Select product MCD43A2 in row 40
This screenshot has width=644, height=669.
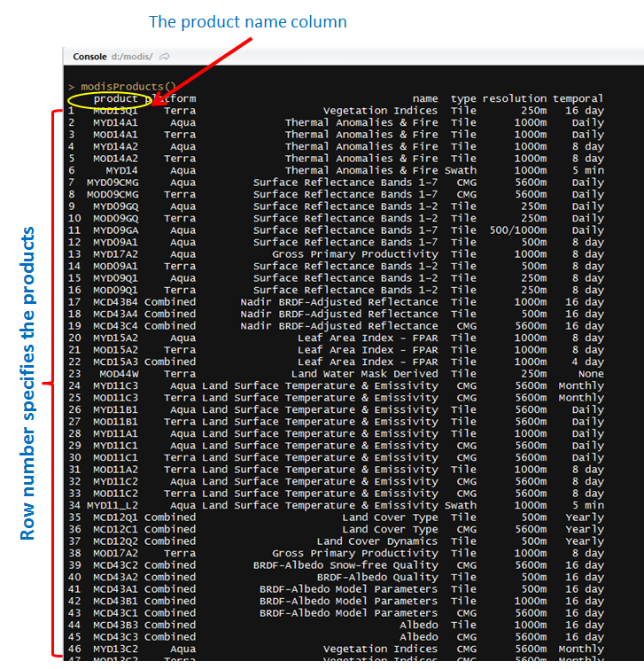[115, 577]
